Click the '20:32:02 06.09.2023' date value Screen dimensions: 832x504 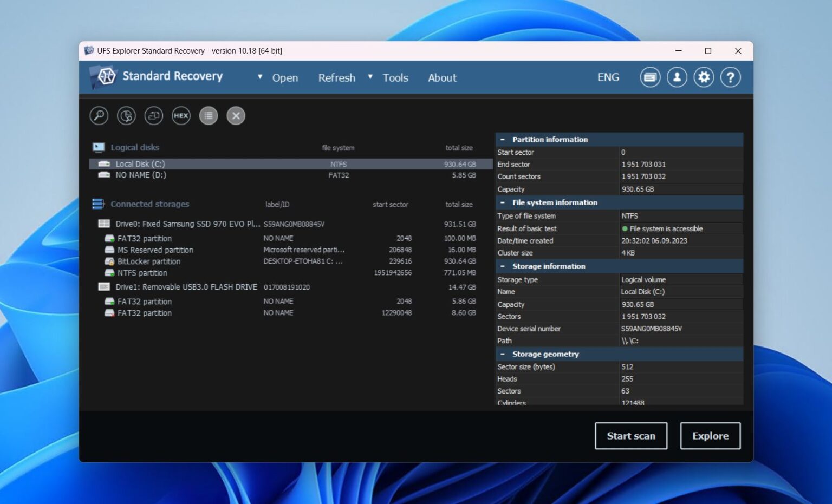tap(654, 241)
